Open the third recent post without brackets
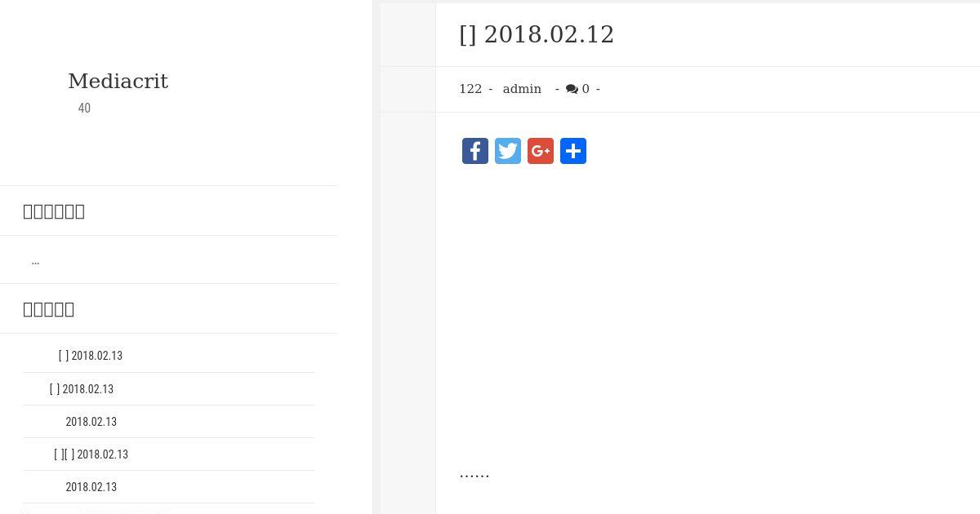980x514 pixels. coord(91,422)
